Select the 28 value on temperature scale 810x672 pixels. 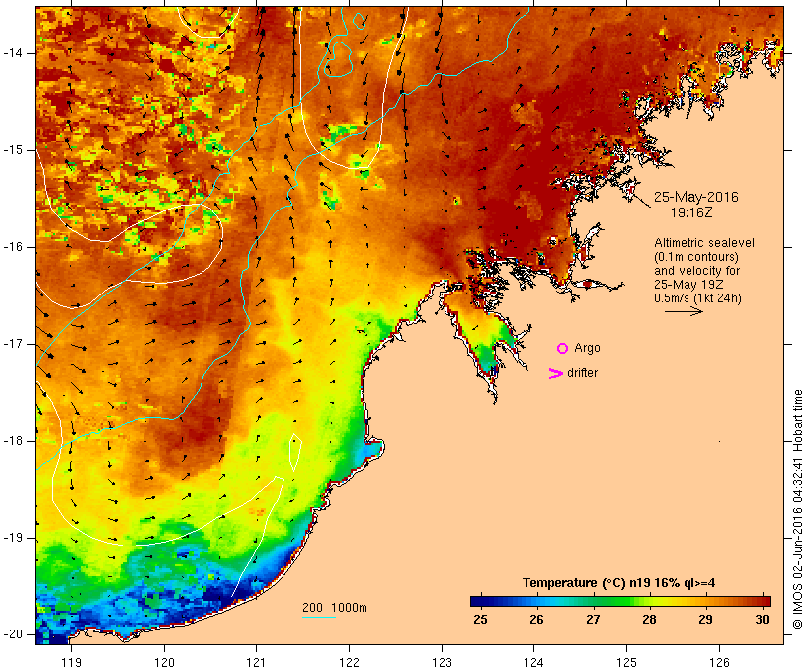point(649,620)
